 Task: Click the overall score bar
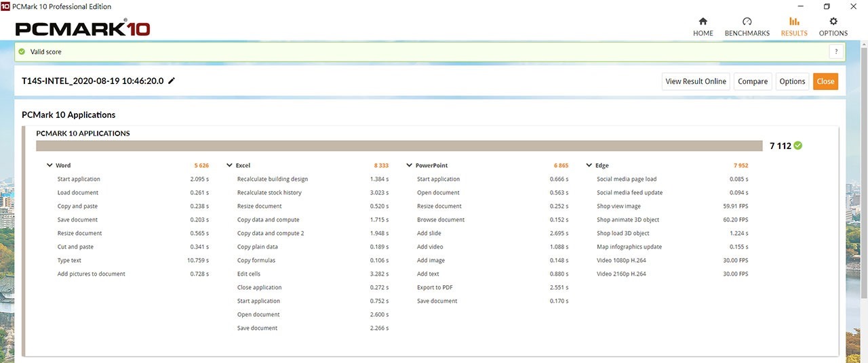(399, 146)
